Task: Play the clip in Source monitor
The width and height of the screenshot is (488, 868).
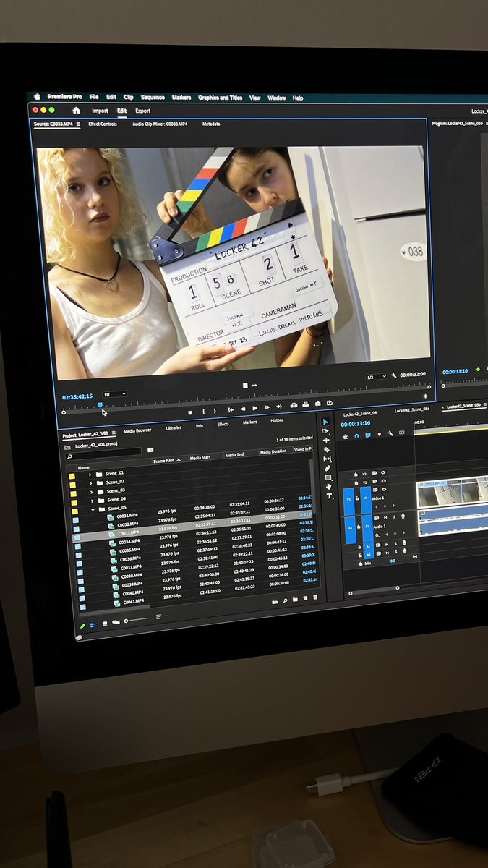Action: pos(254,409)
